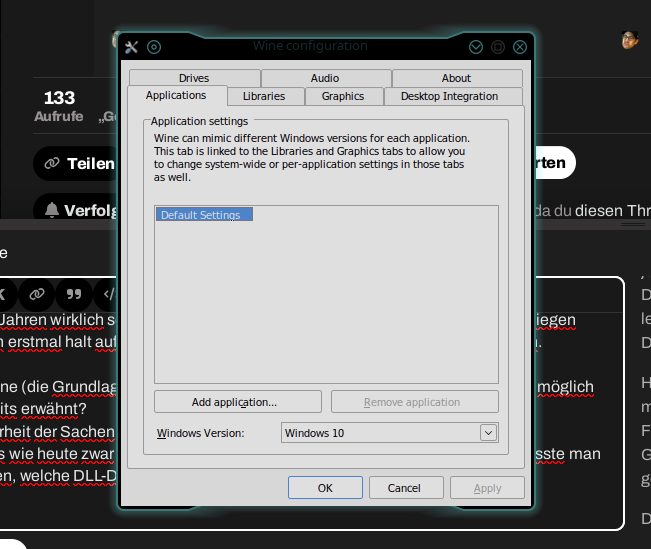The height and width of the screenshot is (549, 651).
Task: Switch to the Drives tab
Action: (x=194, y=78)
